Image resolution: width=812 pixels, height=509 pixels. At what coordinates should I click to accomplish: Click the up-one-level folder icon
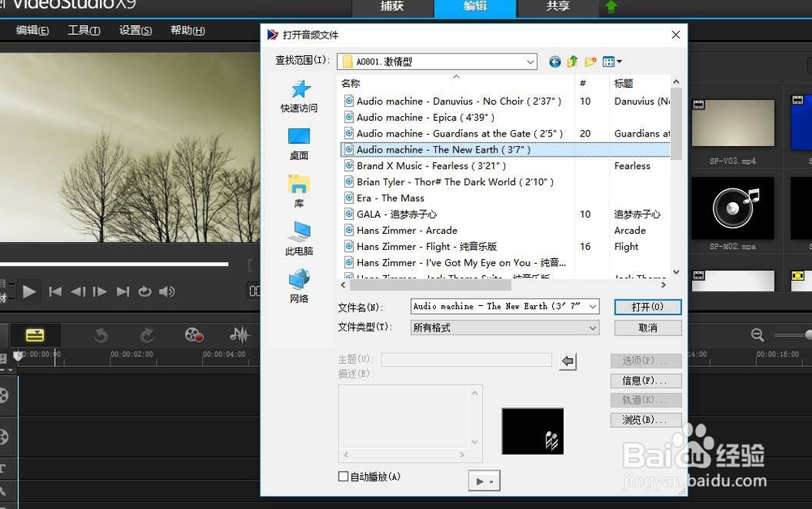point(571,61)
